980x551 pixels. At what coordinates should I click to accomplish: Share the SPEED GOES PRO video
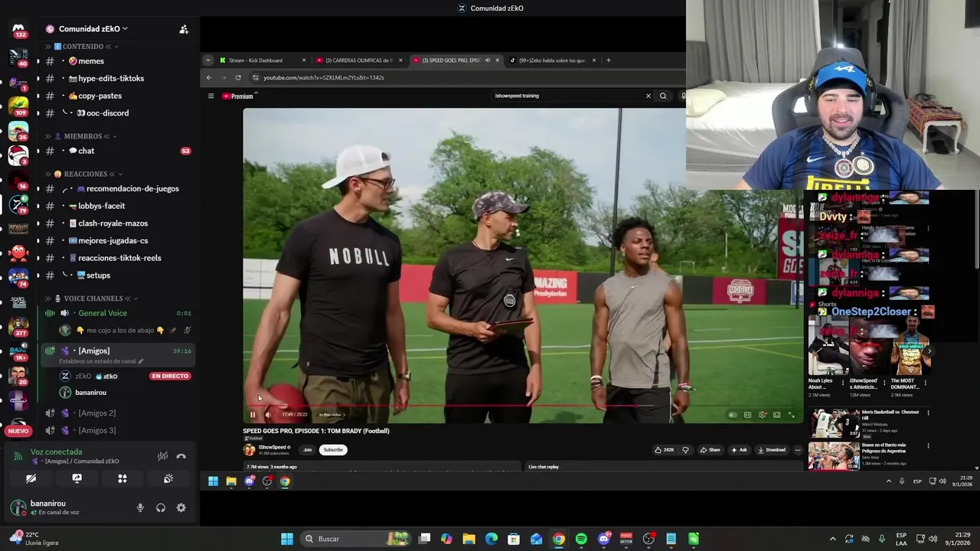[x=710, y=450]
